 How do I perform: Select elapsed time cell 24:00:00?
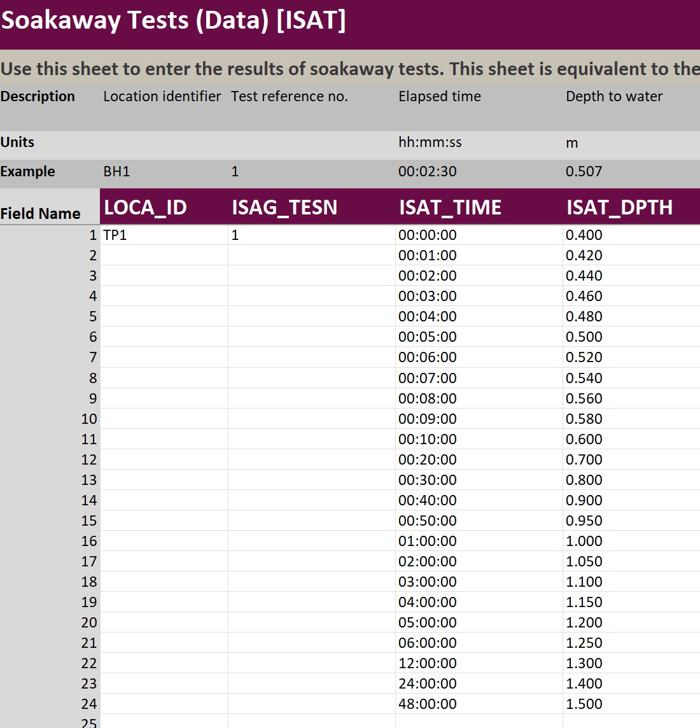tap(479, 684)
